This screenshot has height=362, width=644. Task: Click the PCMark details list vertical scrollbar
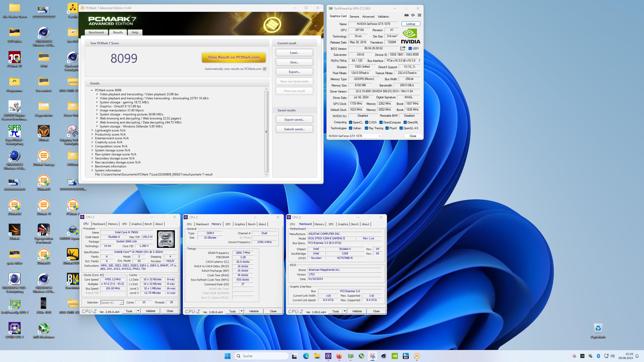coord(266,132)
